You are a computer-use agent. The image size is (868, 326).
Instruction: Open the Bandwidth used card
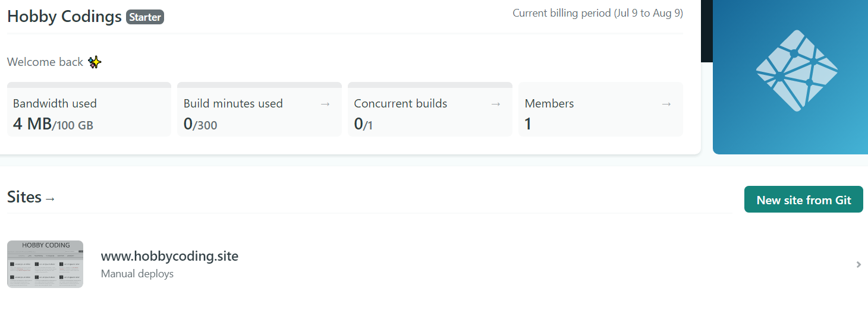pos(89,109)
